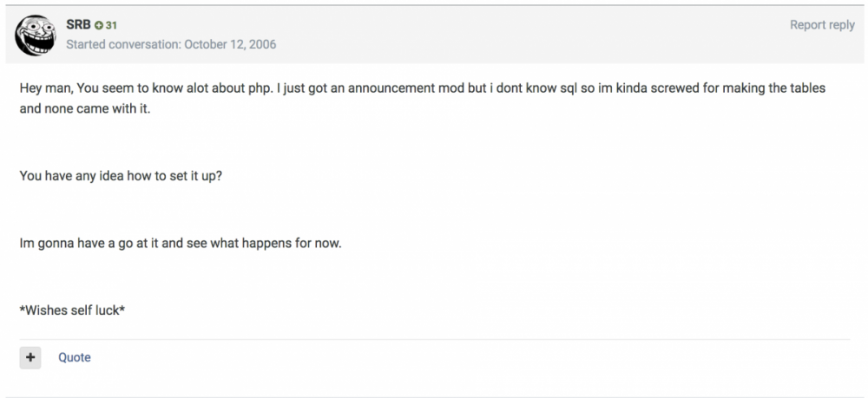This screenshot has height=398, width=868.
Task: Quote this message
Action: tap(74, 357)
